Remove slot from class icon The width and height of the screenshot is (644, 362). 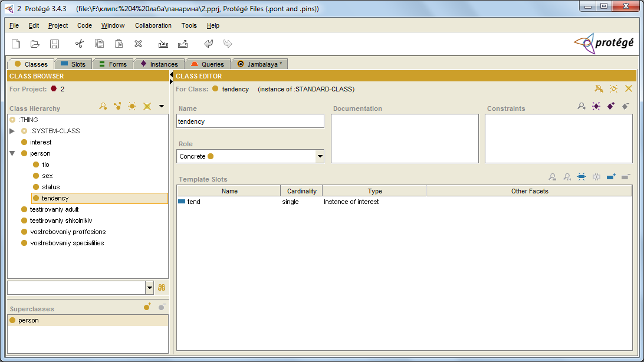click(x=626, y=177)
